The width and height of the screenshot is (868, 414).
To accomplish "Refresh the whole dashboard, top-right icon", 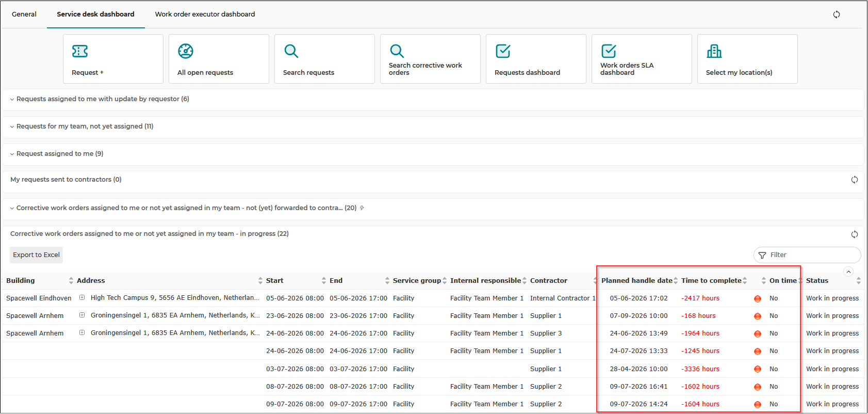I will click(x=837, y=14).
